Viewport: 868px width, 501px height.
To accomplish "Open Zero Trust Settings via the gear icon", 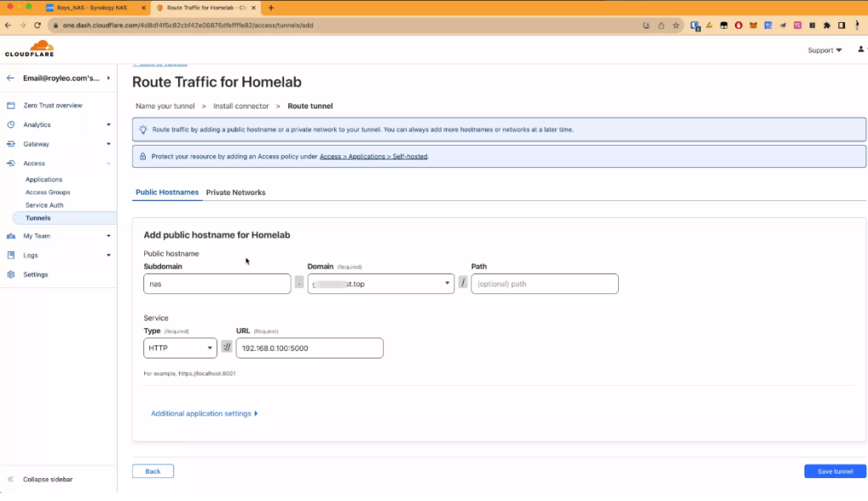I will pos(10,274).
